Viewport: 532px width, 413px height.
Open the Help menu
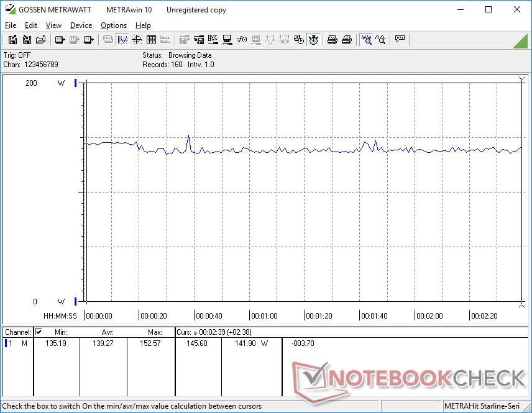[143, 25]
